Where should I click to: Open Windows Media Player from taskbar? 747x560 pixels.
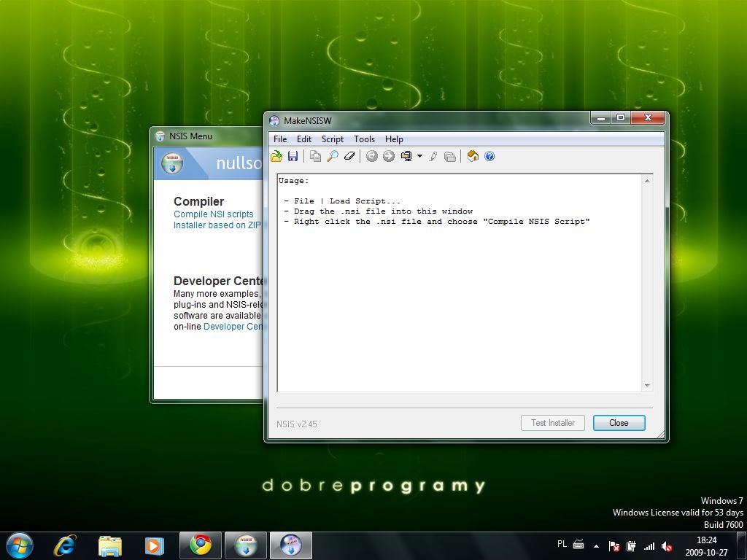[x=155, y=545]
